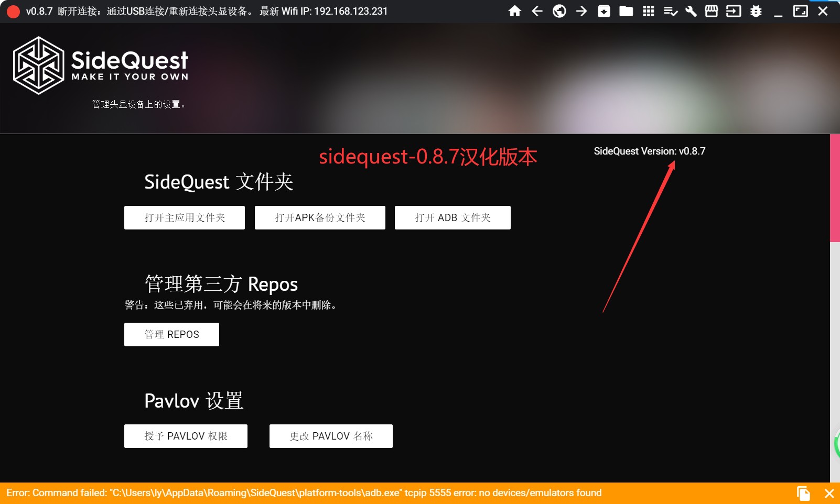
Task: Open the folder icon in the toolbar
Action: [x=626, y=11]
